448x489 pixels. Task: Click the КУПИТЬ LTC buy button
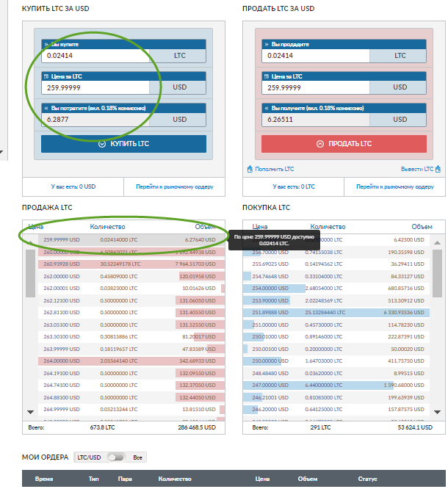click(x=123, y=144)
